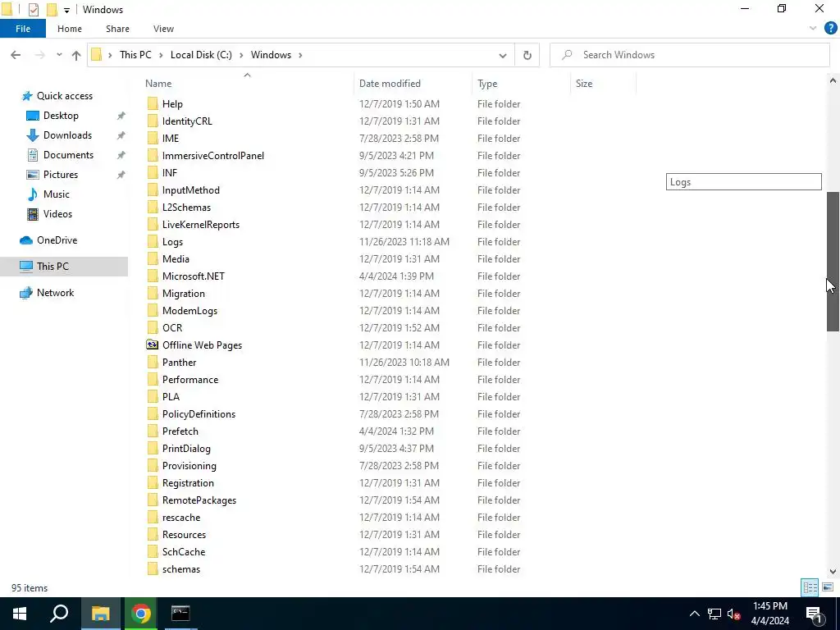The height and width of the screenshot is (630, 840).
Task: Click the Properties quick access toolbar icon
Action: pyautogui.click(x=33, y=10)
